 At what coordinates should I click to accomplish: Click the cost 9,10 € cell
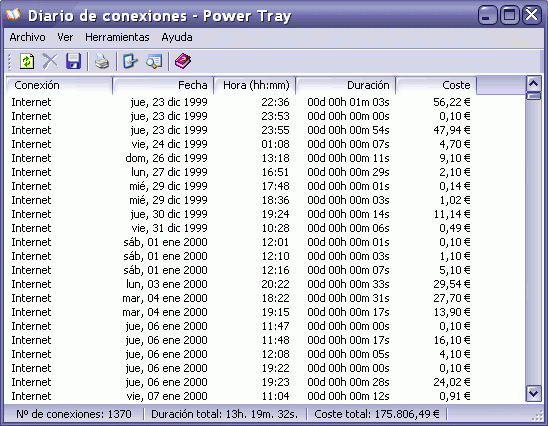(455, 158)
